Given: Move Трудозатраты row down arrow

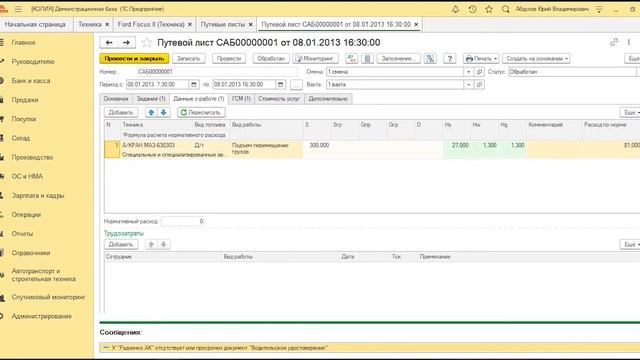Looking at the screenshot, I should [164, 244].
